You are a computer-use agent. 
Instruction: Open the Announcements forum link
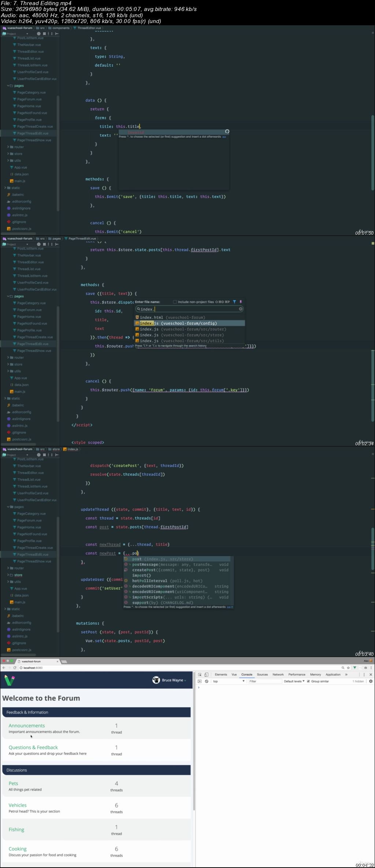27,726
